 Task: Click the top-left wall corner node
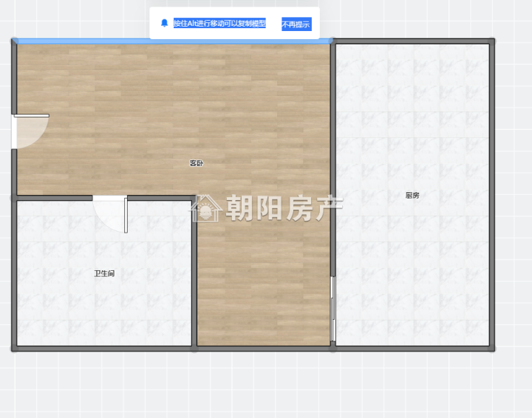point(14,41)
